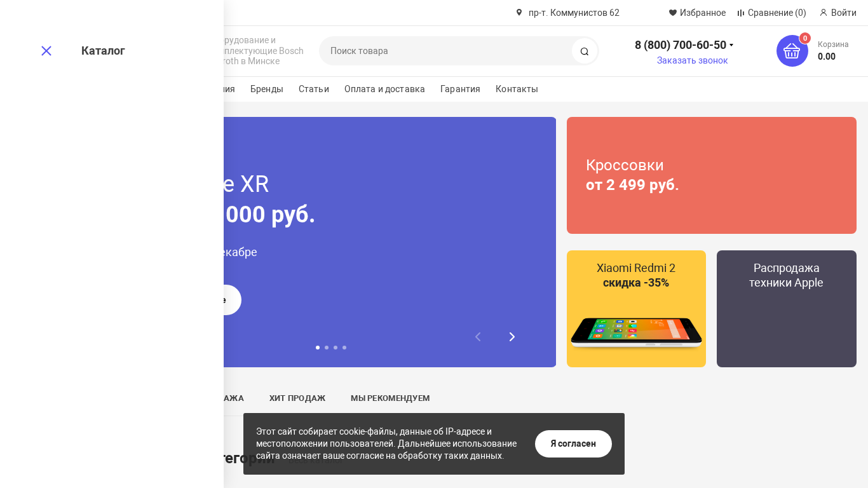
Task: Open the shopping cart basket icon
Action: click(792, 51)
